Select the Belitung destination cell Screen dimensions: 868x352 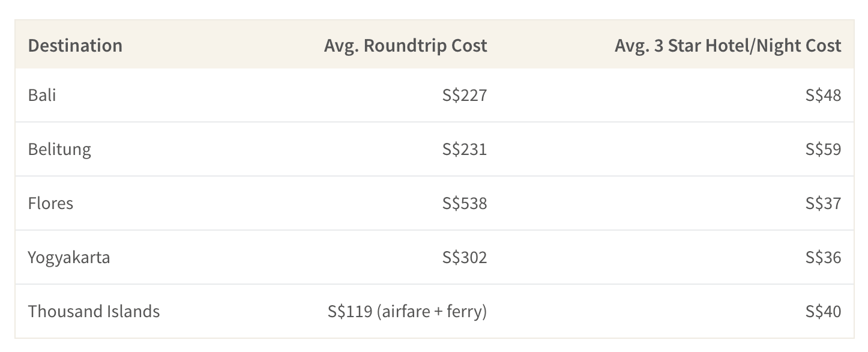[x=59, y=150]
